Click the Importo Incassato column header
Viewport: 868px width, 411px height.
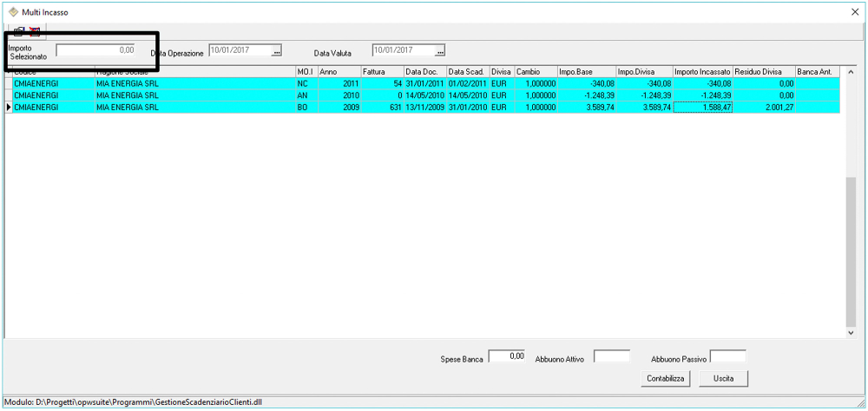point(702,71)
